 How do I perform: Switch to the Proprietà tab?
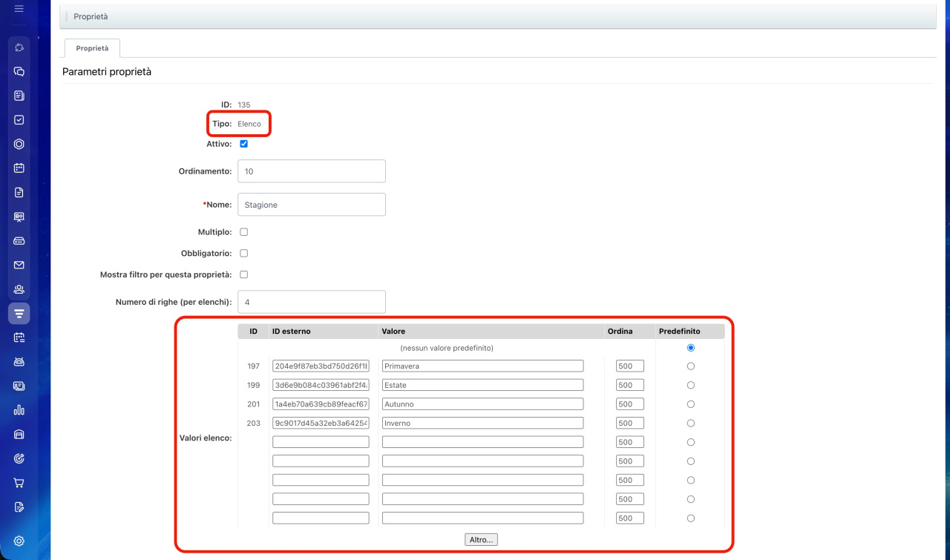pyautogui.click(x=92, y=48)
